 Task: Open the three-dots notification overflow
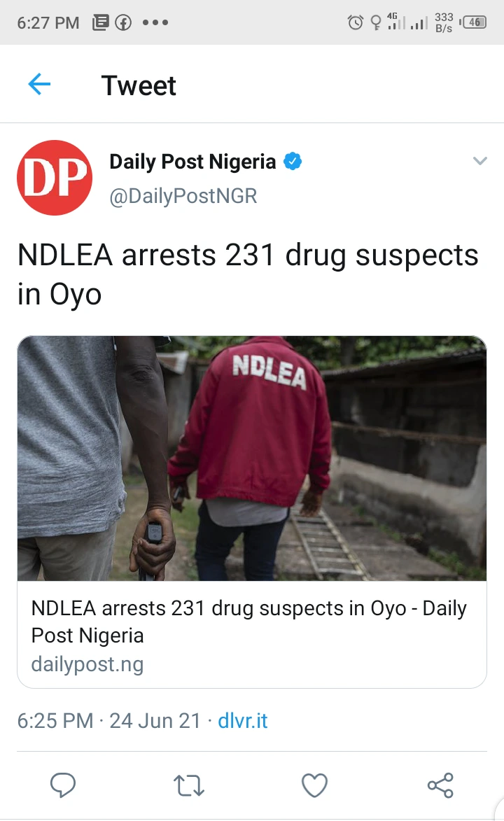coord(155,22)
